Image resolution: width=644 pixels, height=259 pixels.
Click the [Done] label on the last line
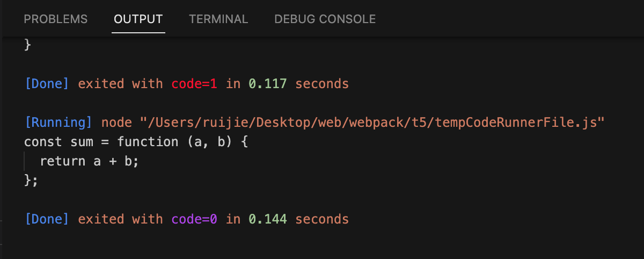(x=47, y=219)
